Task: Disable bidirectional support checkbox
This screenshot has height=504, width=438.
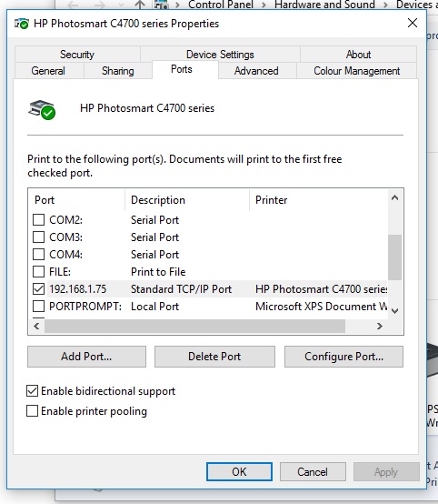Action: (32, 391)
